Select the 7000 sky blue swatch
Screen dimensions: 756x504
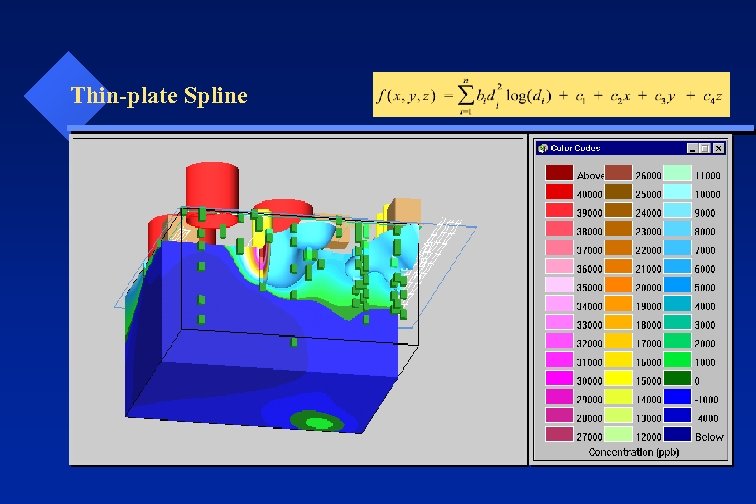[x=677, y=247]
